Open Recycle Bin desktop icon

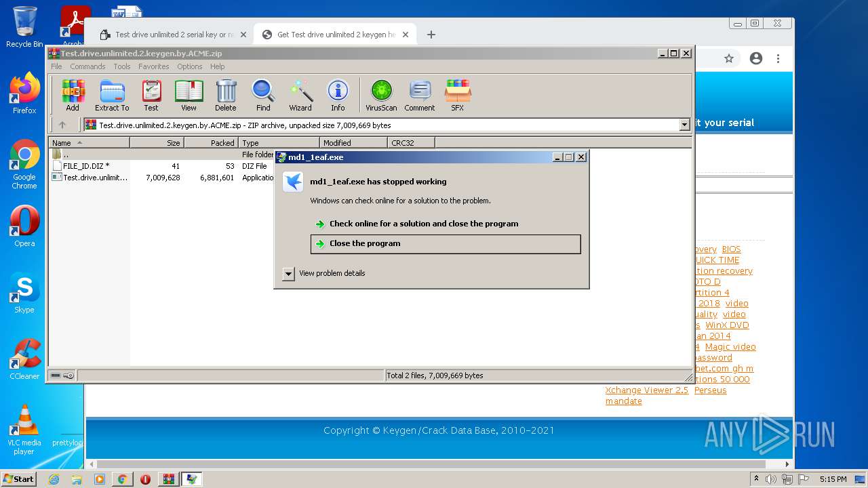point(24,27)
